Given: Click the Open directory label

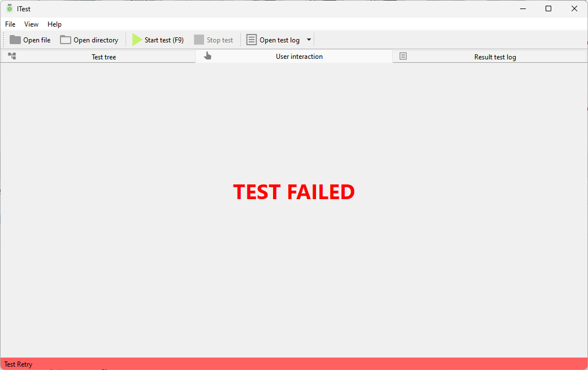Looking at the screenshot, I should (96, 40).
